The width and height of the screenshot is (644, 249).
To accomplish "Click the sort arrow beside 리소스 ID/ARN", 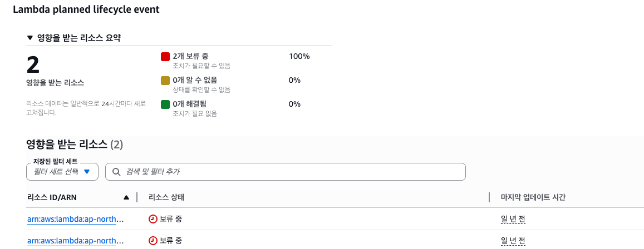I will [x=126, y=197].
